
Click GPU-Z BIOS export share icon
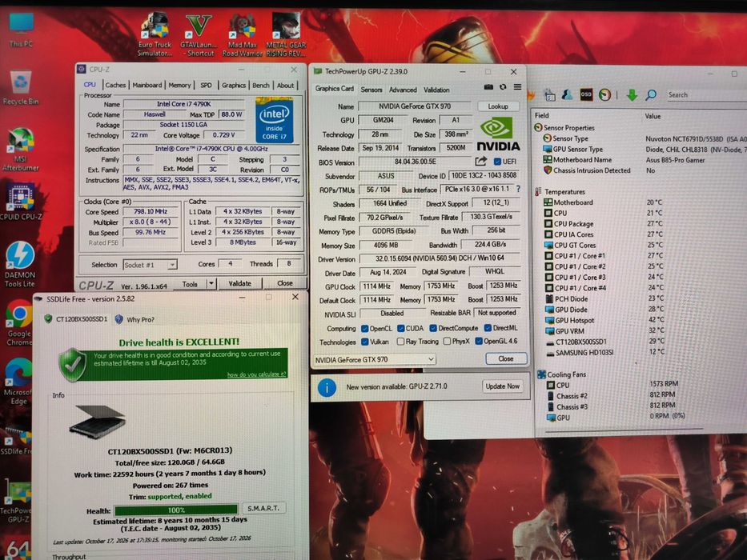481,161
